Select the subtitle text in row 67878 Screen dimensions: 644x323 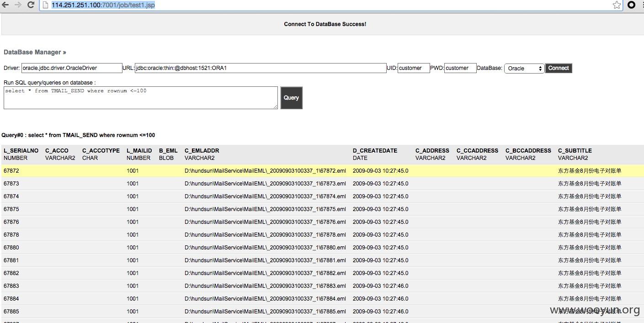pos(590,235)
